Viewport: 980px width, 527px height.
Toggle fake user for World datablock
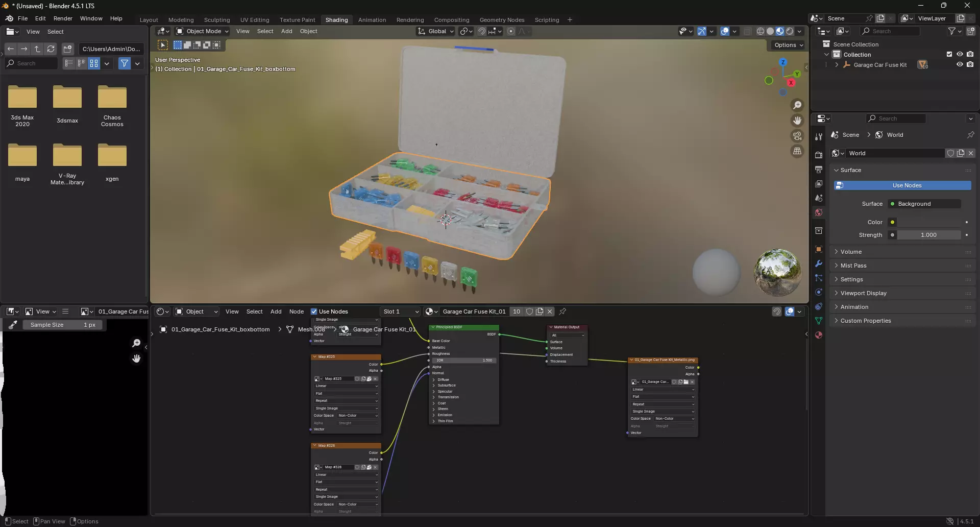click(x=950, y=153)
